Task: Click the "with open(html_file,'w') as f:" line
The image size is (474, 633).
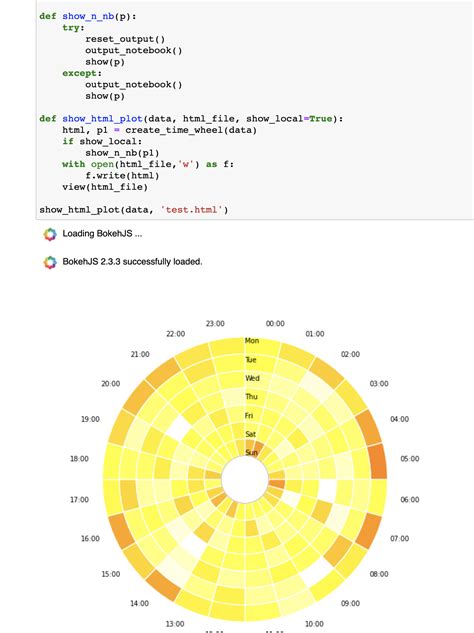Action: point(148,164)
